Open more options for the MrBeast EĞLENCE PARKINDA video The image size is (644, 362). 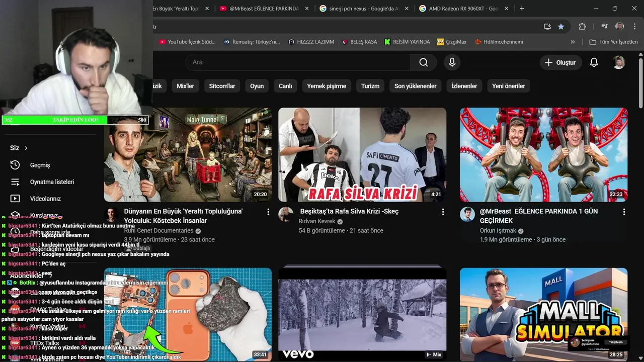(624, 212)
